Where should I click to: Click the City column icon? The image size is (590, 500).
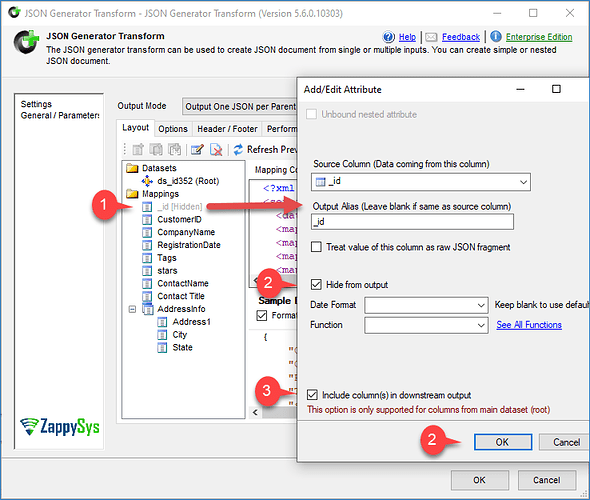[162, 335]
